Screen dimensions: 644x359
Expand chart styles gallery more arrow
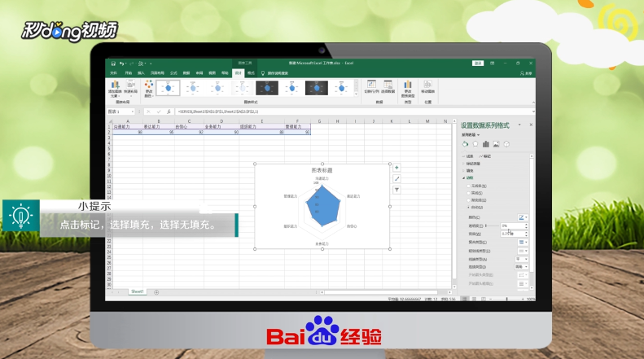(356, 94)
